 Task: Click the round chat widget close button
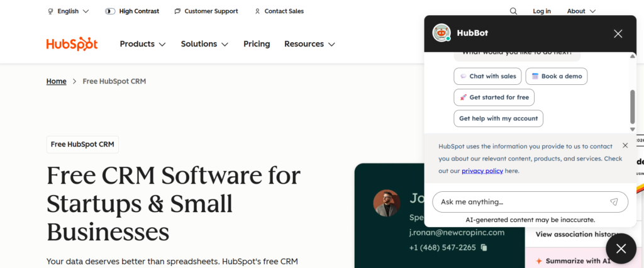tap(621, 248)
